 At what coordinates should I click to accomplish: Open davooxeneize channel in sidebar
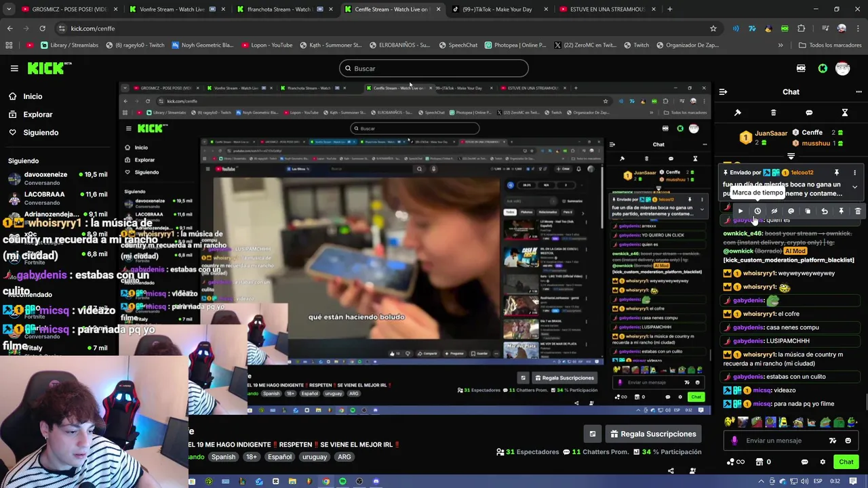pos(58,178)
